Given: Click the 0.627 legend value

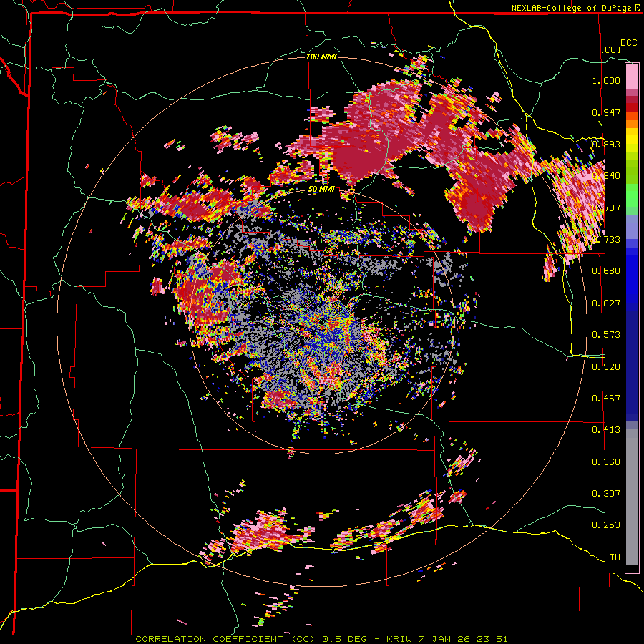Looking at the screenshot, I should point(606,303).
